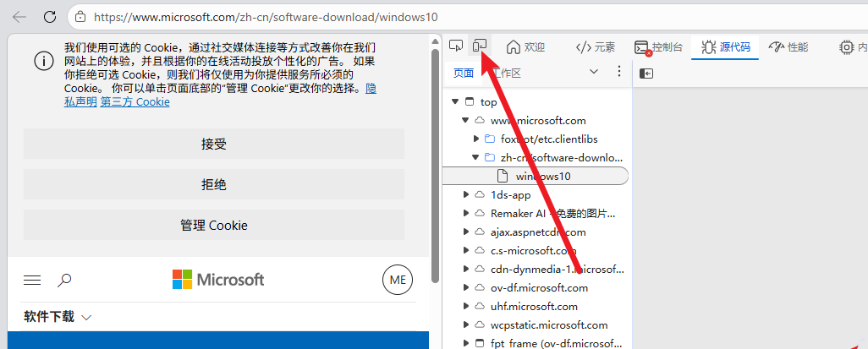Open the 控制台 tab
This screenshot has width=868, height=349.
[x=658, y=47]
